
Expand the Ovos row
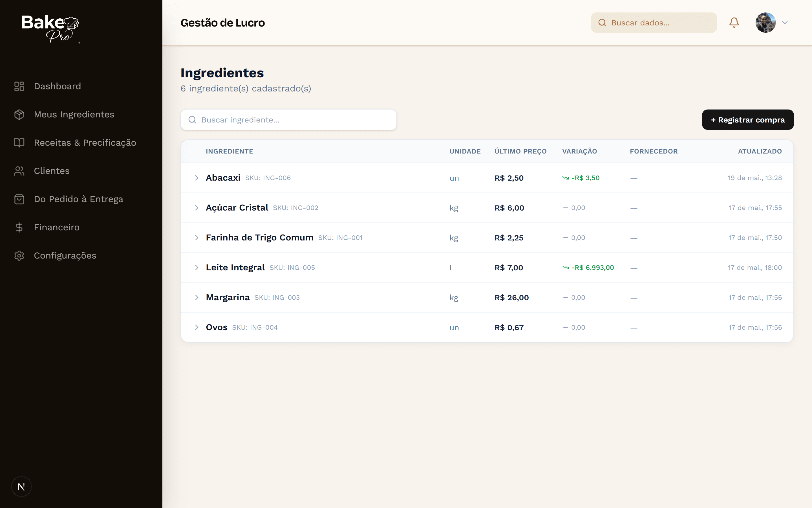coord(197,327)
